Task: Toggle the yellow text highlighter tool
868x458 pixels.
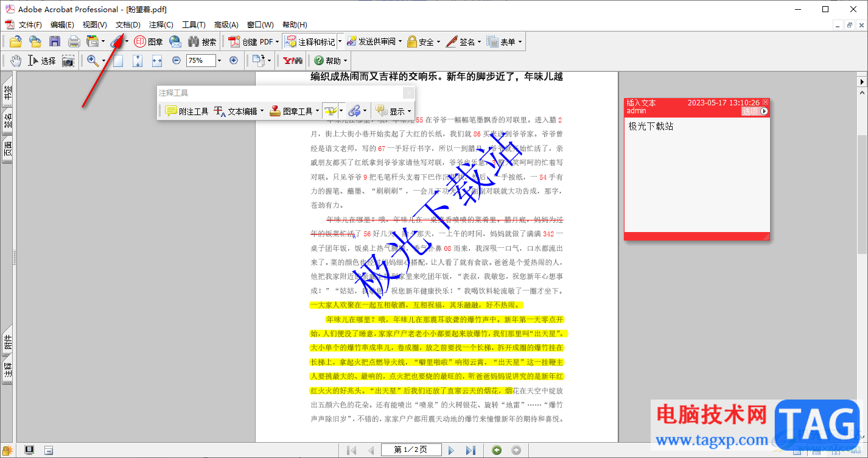Action: (330, 111)
